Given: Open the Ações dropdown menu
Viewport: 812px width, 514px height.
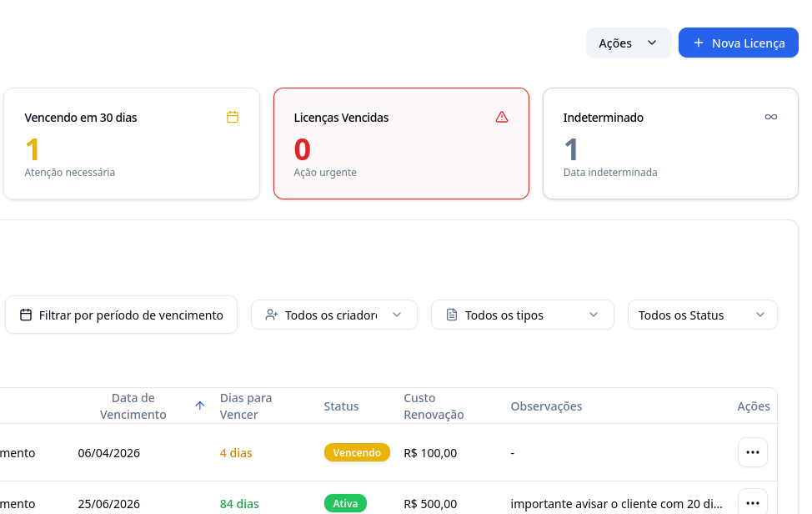Looking at the screenshot, I should [628, 43].
